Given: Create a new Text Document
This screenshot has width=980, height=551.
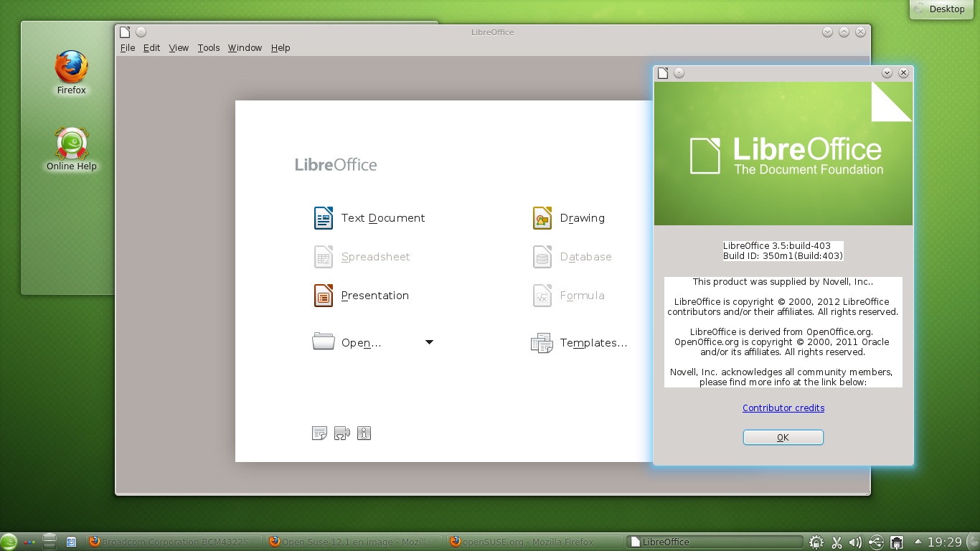Looking at the screenshot, I should click(369, 218).
